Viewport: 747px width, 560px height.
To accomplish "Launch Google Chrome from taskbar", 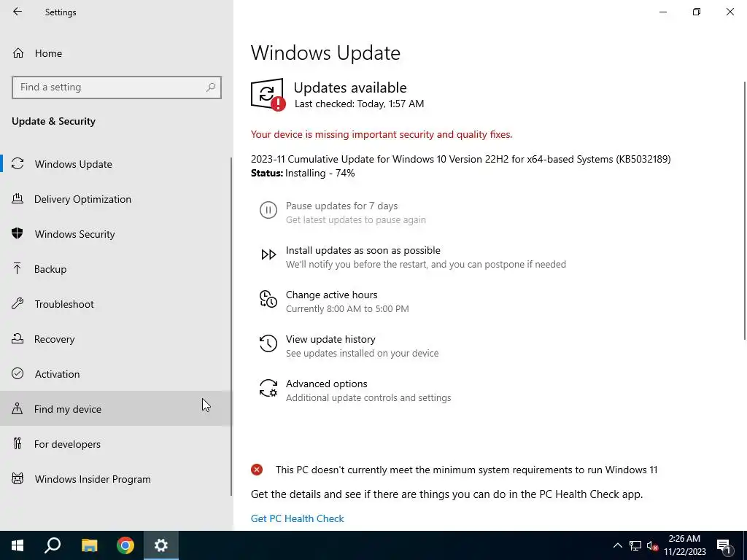I will coord(125,545).
